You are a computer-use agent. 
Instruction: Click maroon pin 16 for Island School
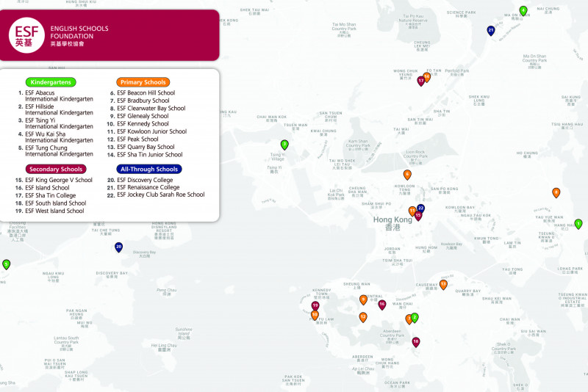pos(382,305)
